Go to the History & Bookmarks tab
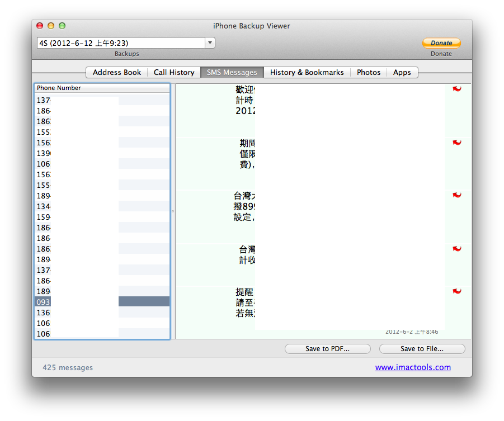504x421 pixels. pyautogui.click(x=307, y=72)
